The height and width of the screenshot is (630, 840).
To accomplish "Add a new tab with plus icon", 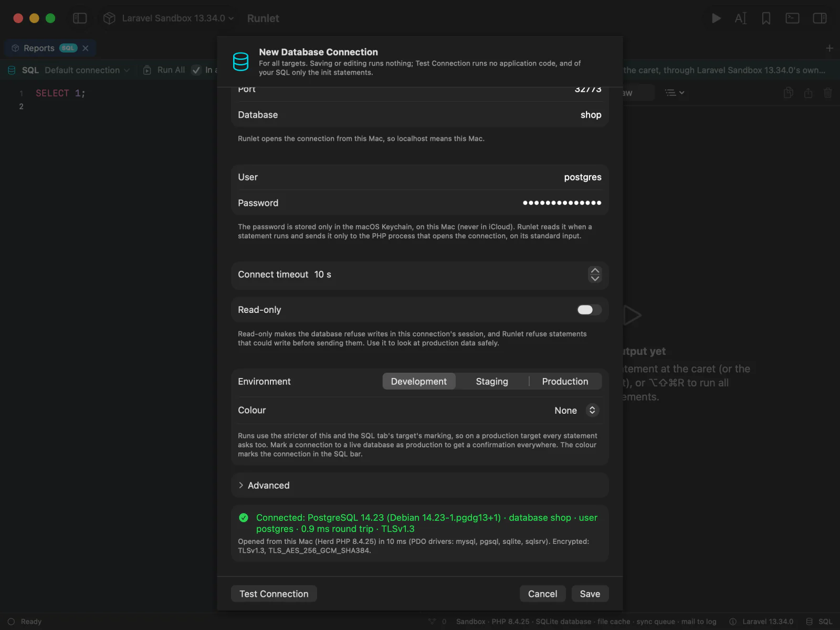I will pos(829,48).
